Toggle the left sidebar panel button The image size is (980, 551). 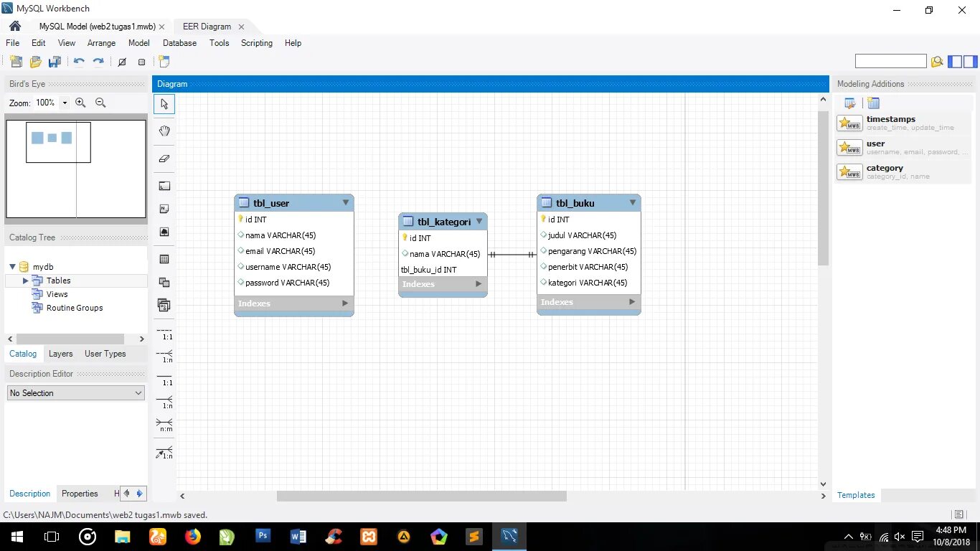pos(955,62)
